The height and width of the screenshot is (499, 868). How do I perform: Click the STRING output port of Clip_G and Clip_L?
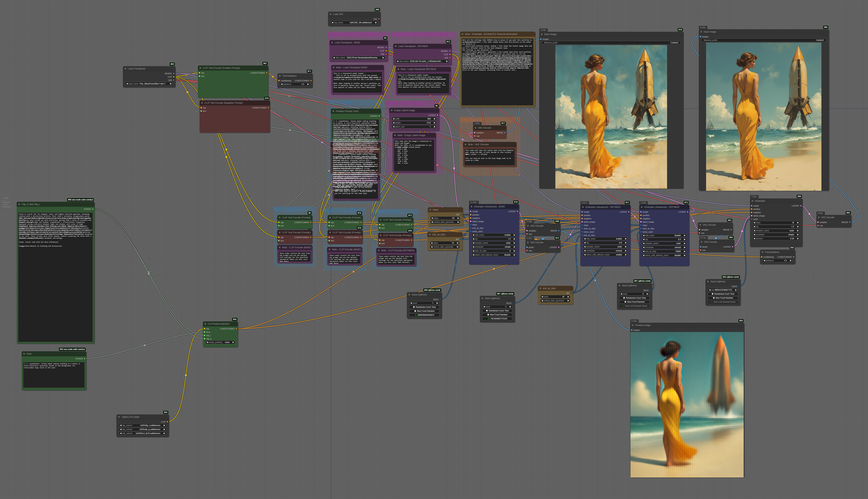pyautogui.click(x=93, y=209)
